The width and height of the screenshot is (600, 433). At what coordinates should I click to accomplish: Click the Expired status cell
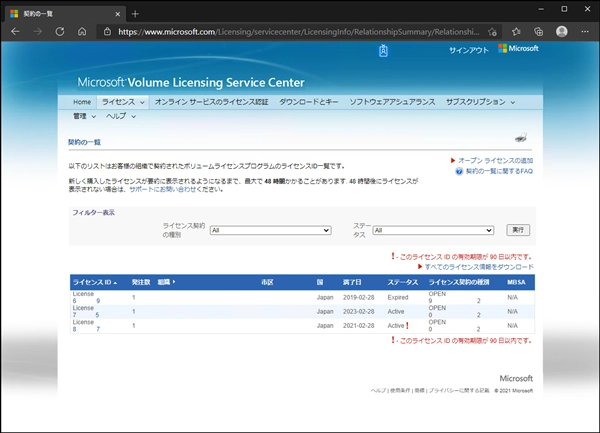click(x=398, y=298)
